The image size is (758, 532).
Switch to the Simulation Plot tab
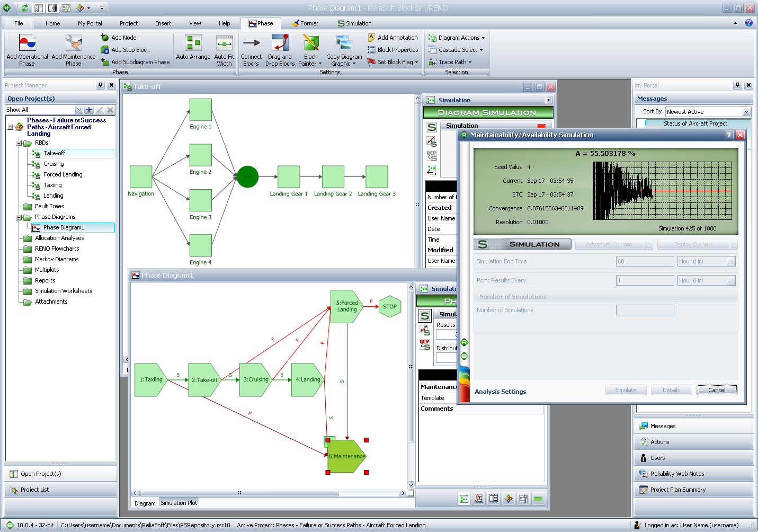(179, 502)
